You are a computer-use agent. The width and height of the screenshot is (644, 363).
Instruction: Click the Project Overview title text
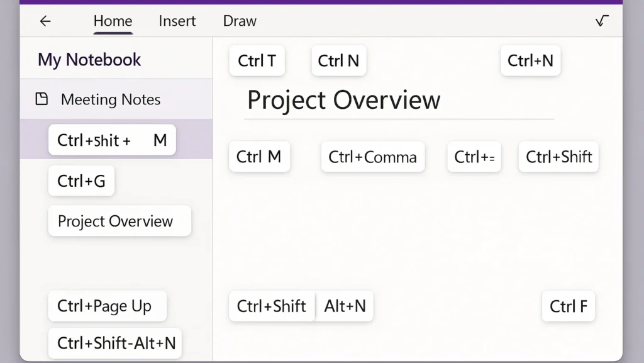(343, 100)
